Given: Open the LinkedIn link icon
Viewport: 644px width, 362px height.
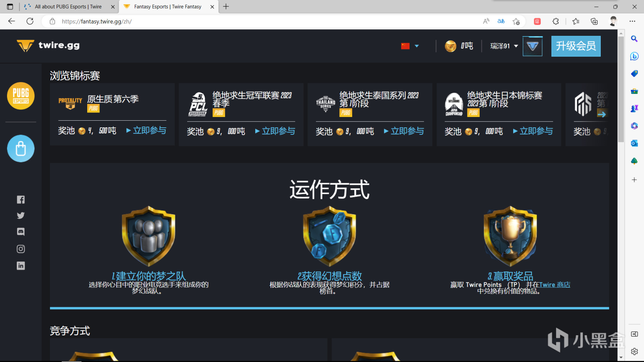Looking at the screenshot, I should pyautogui.click(x=21, y=266).
